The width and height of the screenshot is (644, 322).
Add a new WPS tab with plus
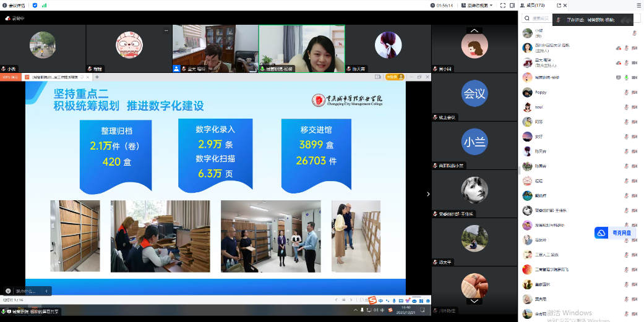tap(97, 77)
